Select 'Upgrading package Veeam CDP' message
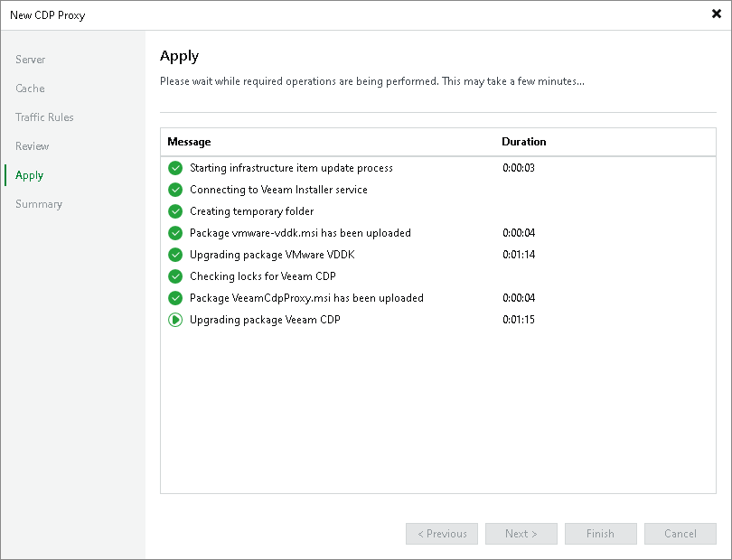The height and width of the screenshot is (560, 732). 265,320
